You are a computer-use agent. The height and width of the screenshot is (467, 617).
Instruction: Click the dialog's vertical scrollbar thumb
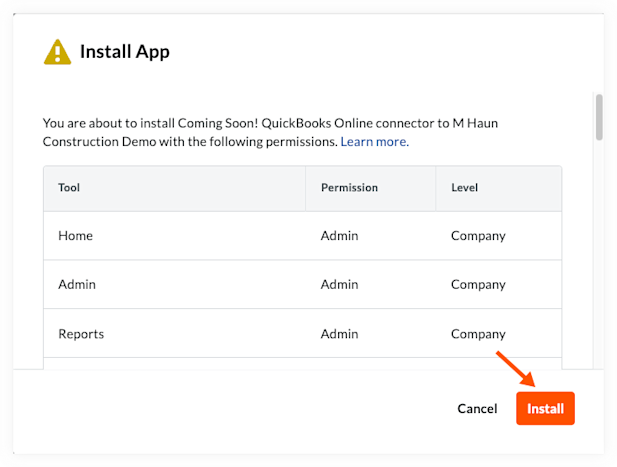pos(599,117)
